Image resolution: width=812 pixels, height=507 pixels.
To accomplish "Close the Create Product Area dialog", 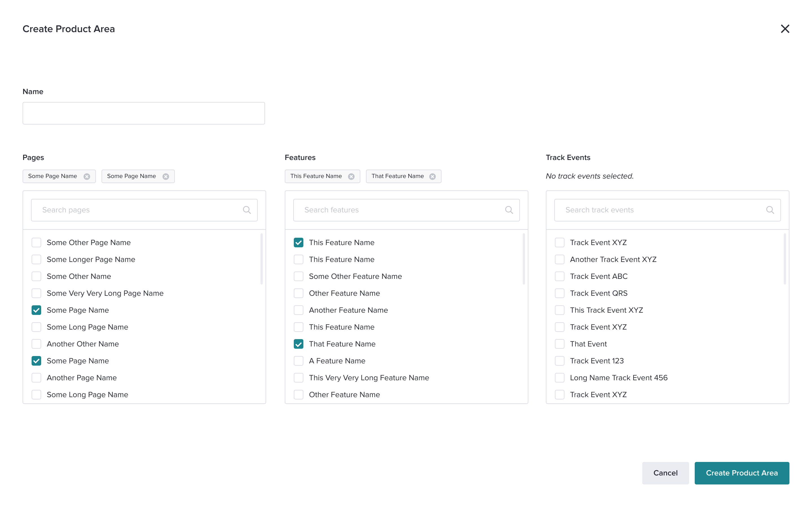I will click(x=784, y=29).
